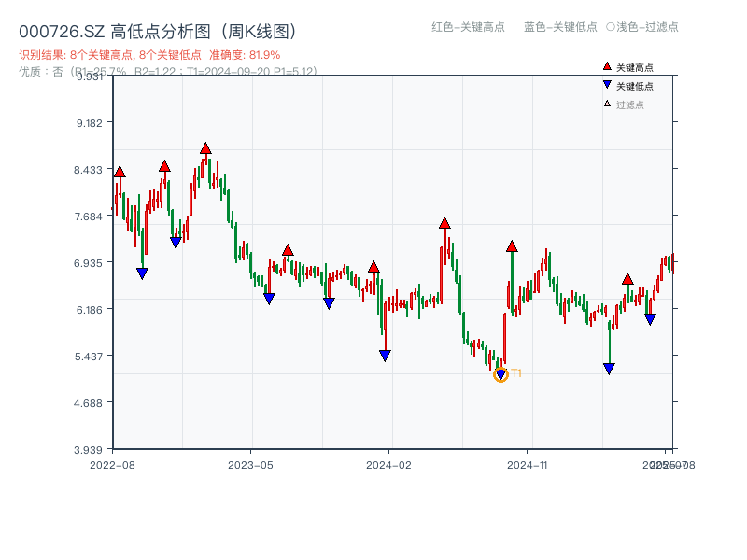Screen dimensions: 747x560
Task: Click the 000726.SZ 高低点分析图 chart title
Action: (158, 32)
